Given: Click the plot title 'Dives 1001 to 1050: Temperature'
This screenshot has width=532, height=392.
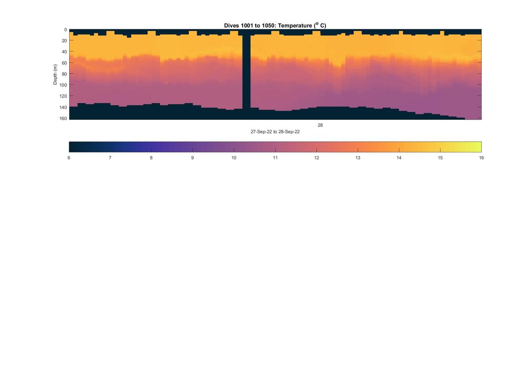Looking at the screenshot, I should [x=275, y=26].
